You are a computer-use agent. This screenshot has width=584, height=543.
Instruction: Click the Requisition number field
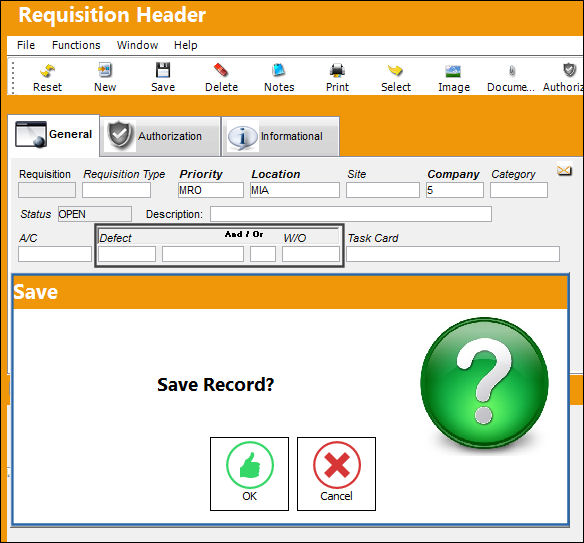click(x=47, y=190)
